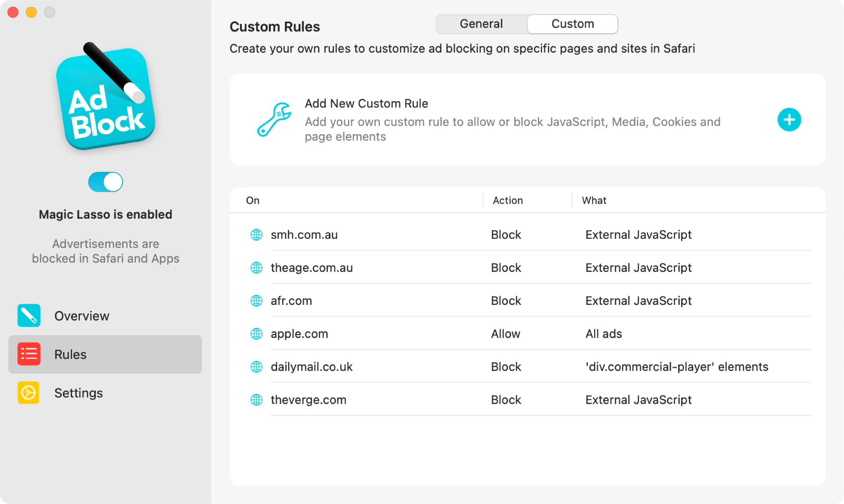
Task: Click the red Rules list icon
Action: click(29, 354)
